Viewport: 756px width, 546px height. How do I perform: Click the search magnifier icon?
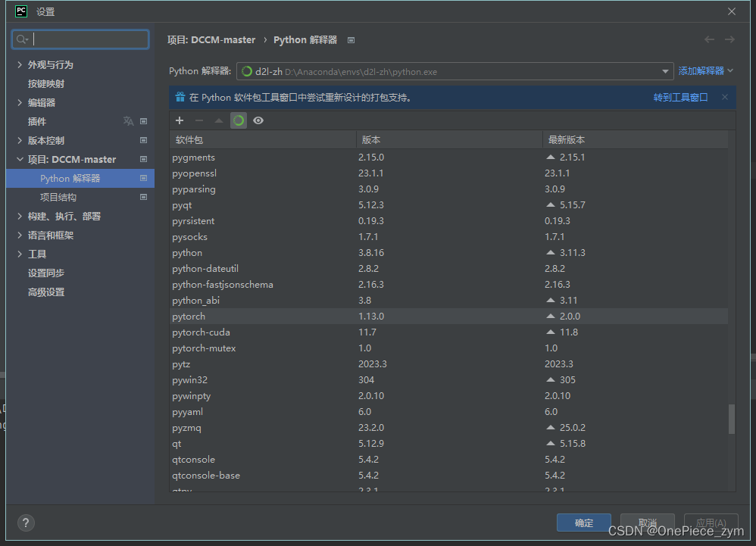[x=22, y=39]
